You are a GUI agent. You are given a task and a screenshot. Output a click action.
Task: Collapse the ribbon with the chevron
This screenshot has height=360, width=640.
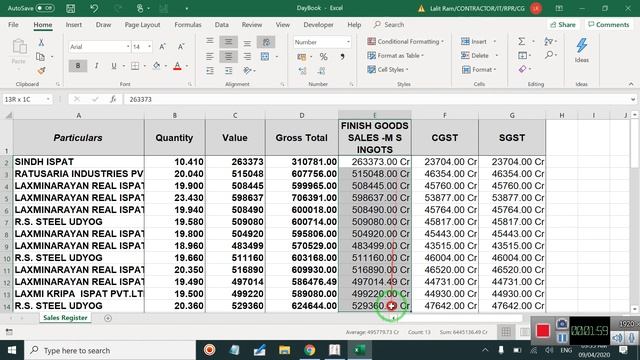tap(631, 84)
